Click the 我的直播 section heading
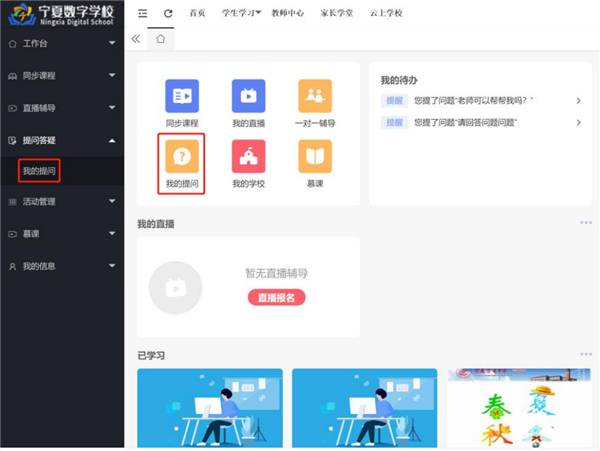This screenshot has width=600, height=451. [x=156, y=224]
